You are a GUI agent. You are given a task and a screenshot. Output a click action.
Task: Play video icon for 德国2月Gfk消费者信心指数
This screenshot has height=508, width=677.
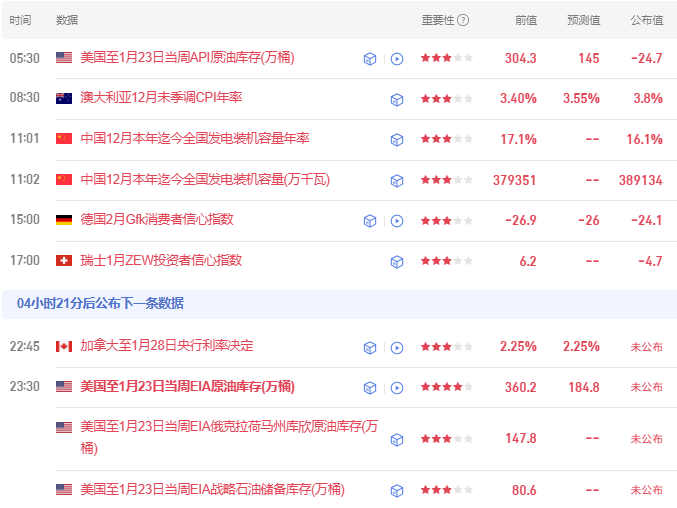397,221
